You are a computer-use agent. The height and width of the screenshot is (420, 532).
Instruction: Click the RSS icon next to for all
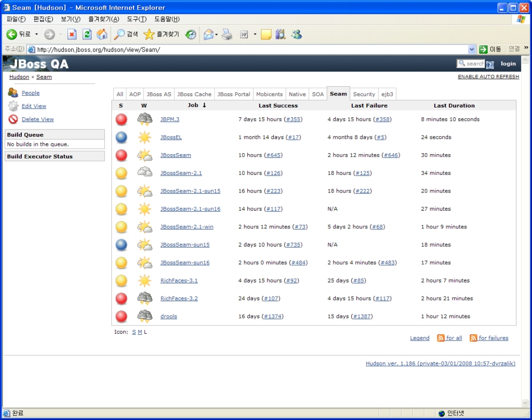click(441, 338)
